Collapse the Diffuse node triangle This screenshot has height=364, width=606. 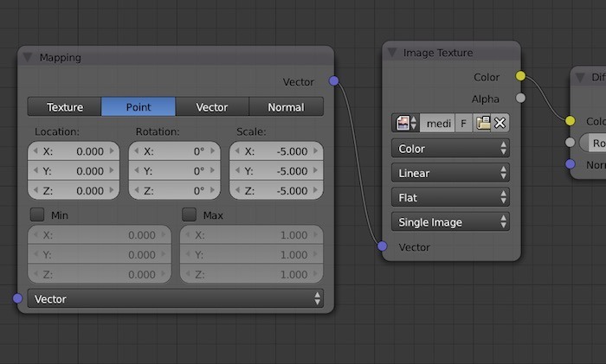[580, 78]
